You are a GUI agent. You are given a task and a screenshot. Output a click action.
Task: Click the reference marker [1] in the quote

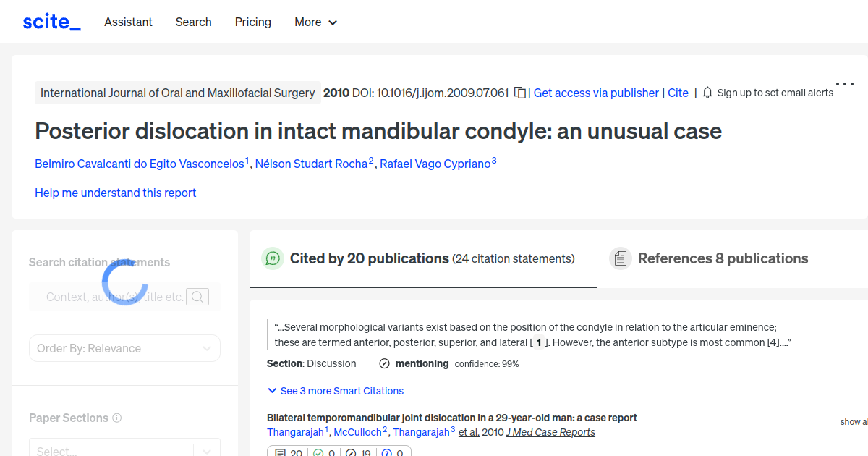pos(538,342)
